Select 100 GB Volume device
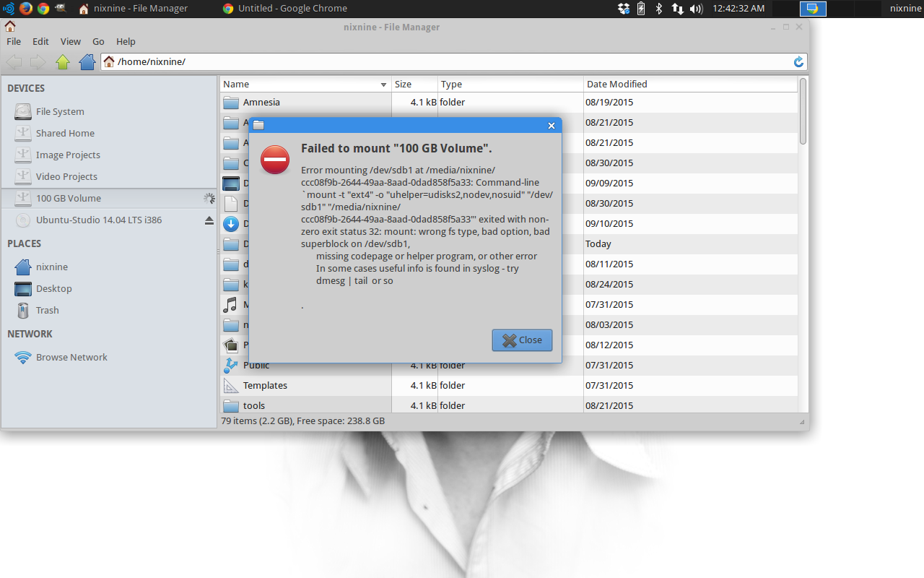 (x=108, y=198)
